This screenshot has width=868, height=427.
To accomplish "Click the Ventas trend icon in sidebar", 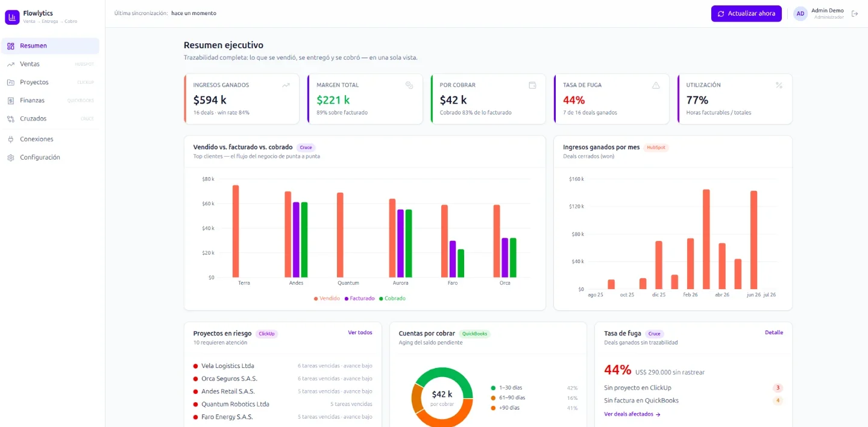I will pyautogui.click(x=11, y=64).
